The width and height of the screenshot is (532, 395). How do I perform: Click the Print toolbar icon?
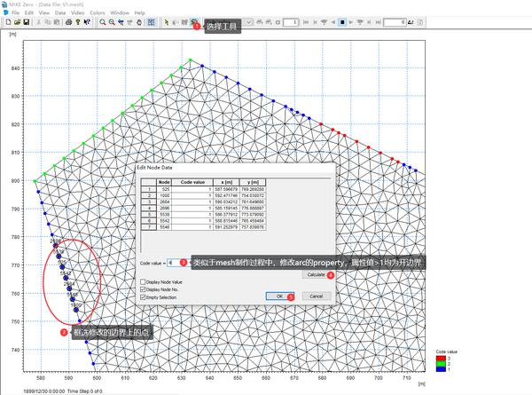pyautogui.click(x=67, y=22)
